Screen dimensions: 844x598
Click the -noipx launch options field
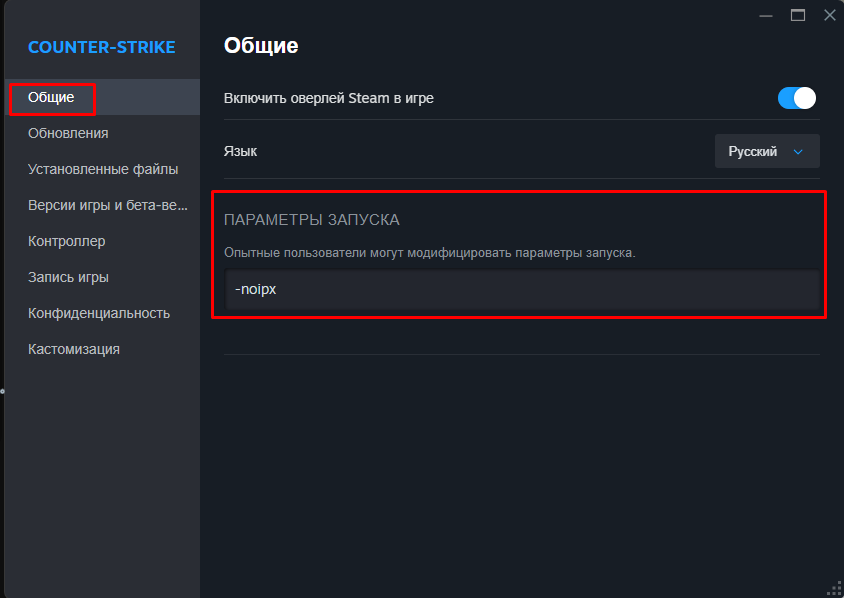(522, 290)
